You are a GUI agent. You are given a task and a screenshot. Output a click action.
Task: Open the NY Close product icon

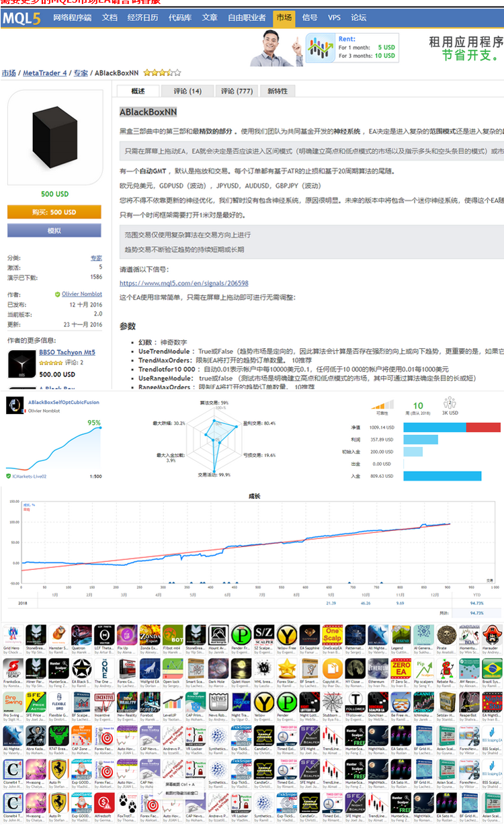[356, 668]
